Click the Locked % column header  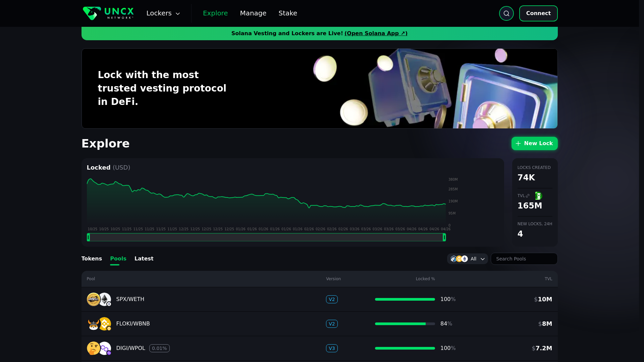point(425,279)
